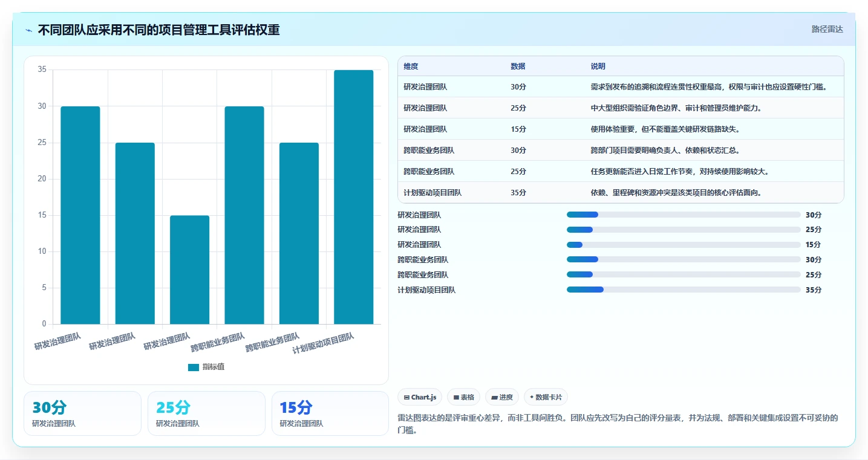Open the 15分 data card
Viewport: 868px width, 460px height.
[x=330, y=413]
